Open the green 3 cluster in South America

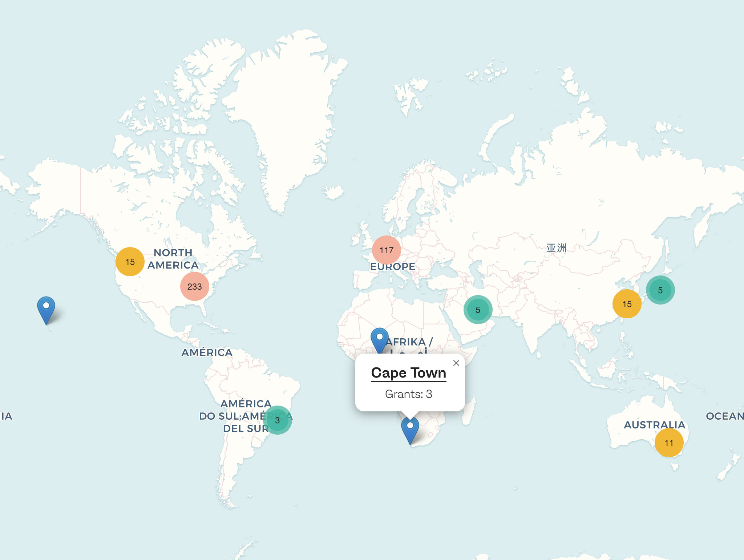(x=278, y=420)
